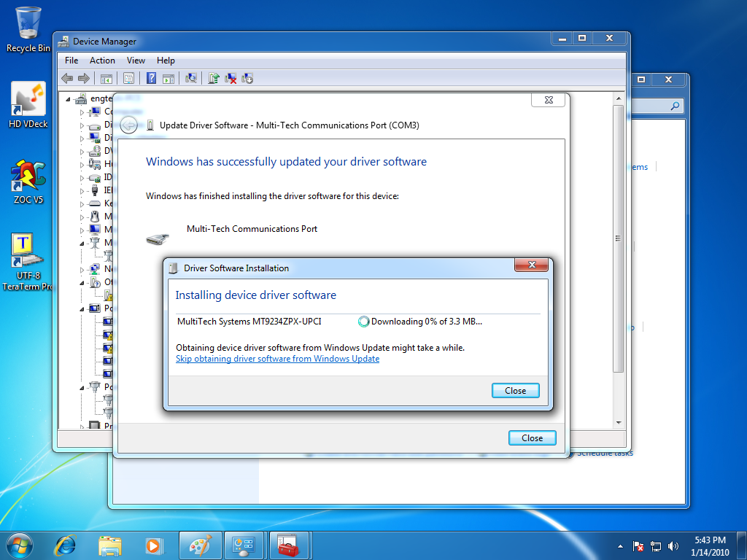
Task: Click Internet Explorer in the taskbar
Action: 66,545
